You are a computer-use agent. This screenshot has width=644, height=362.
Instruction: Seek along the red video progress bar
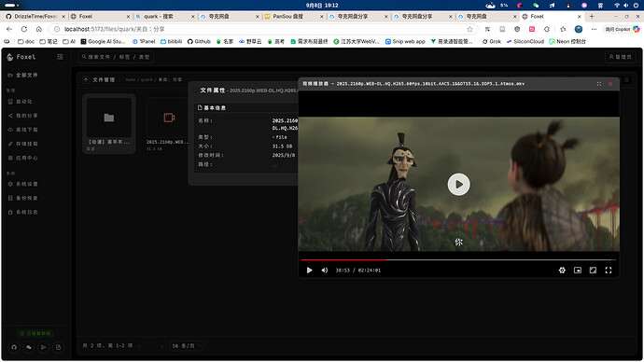tap(458, 259)
